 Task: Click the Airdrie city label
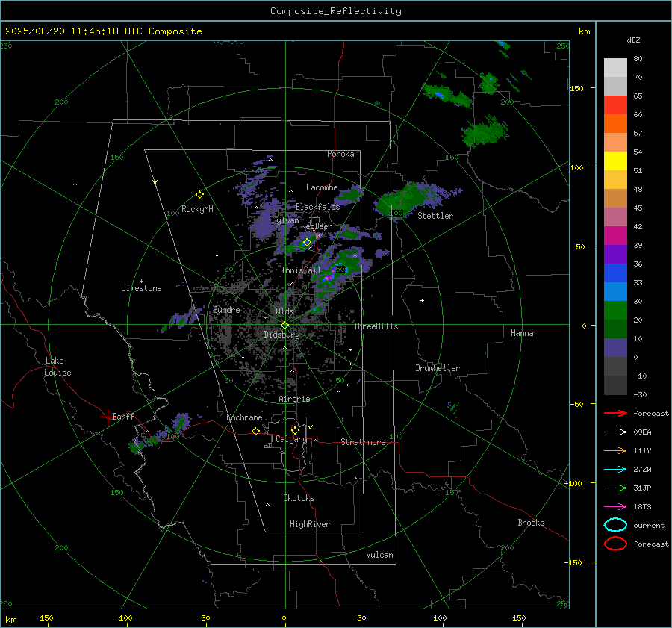294,399
